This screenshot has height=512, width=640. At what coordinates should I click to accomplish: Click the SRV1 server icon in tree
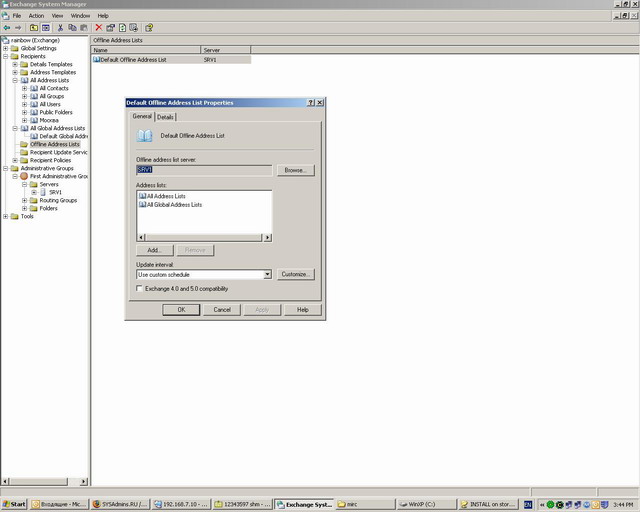[x=43, y=192]
